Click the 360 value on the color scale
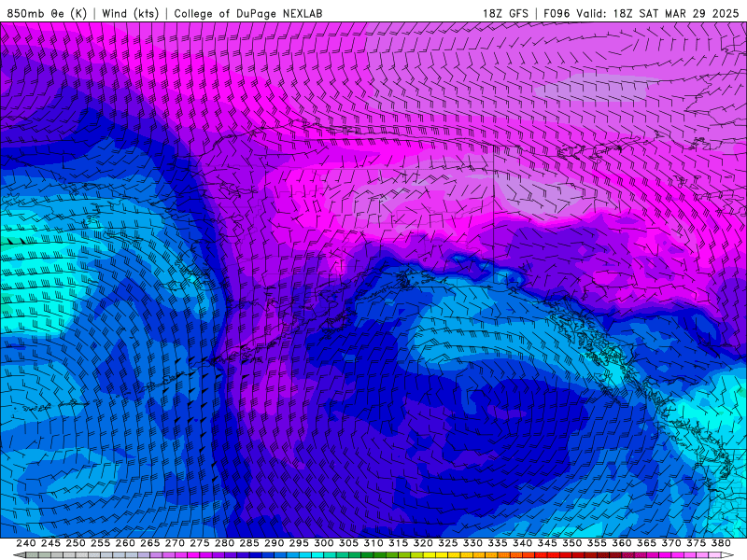The image size is (747, 560). pos(621,543)
